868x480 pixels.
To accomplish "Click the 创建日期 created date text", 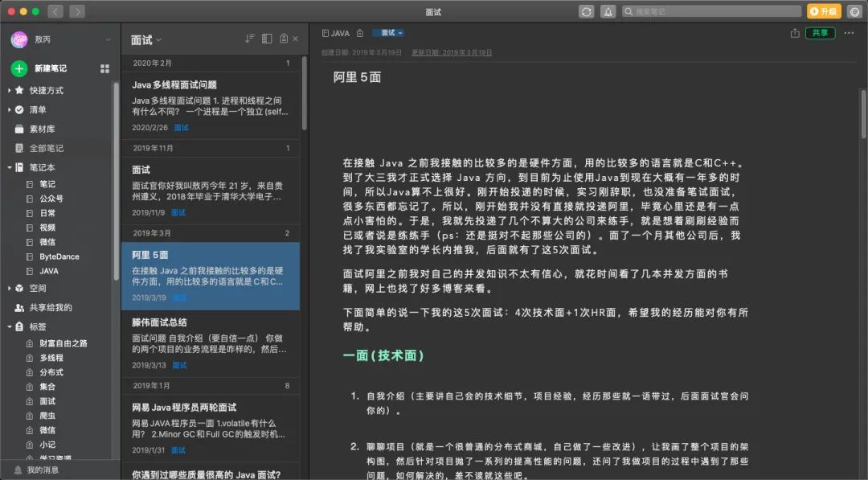I will (x=362, y=52).
